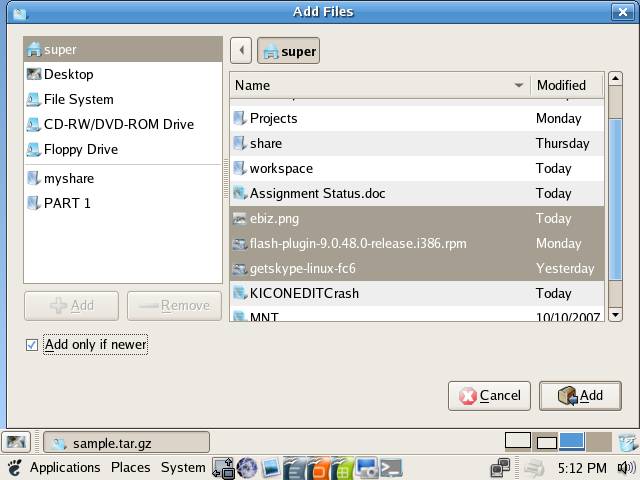The height and width of the screenshot is (480, 640).
Task: Open the Places menu
Action: [x=130, y=467]
